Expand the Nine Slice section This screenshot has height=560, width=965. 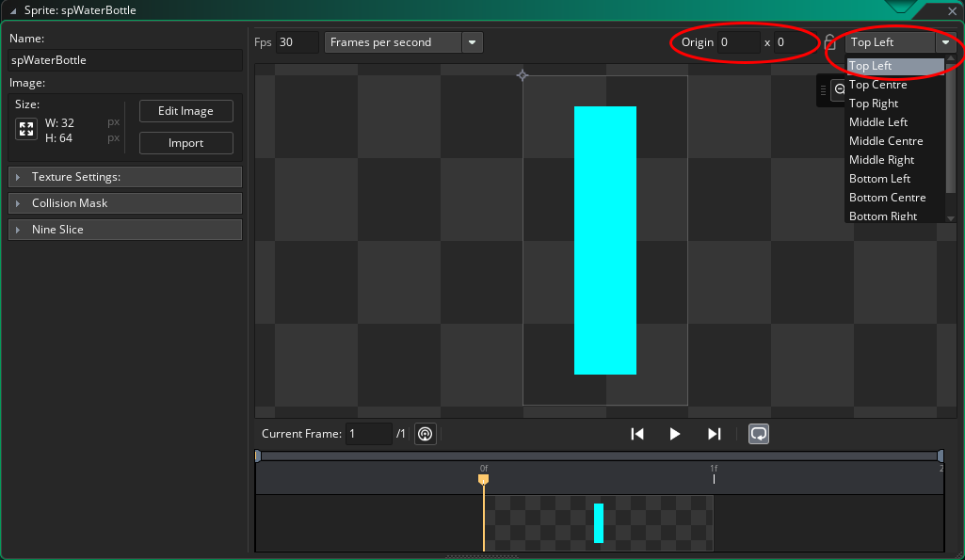125,230
